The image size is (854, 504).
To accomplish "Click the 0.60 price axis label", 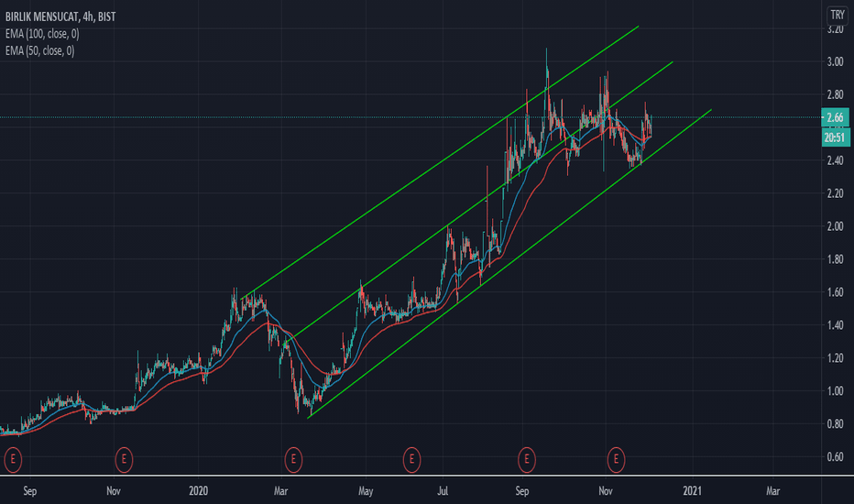I will tap(835, 456).
